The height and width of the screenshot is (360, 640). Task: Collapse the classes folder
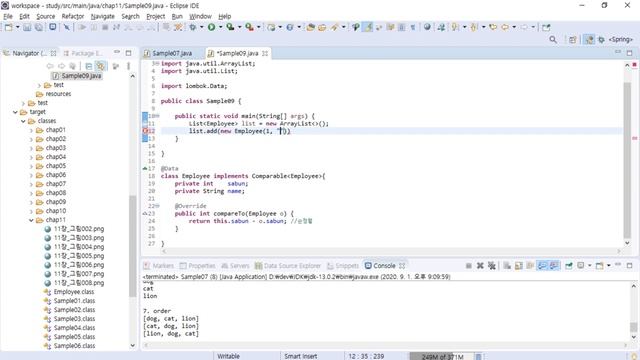(24, 121)
